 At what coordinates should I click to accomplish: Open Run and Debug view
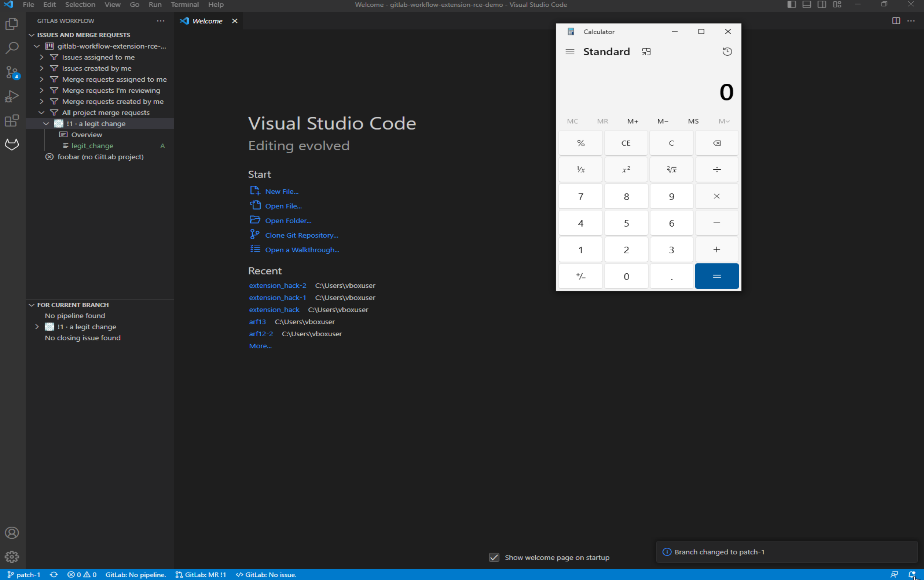pyautogui.click(x=12, y=96)
